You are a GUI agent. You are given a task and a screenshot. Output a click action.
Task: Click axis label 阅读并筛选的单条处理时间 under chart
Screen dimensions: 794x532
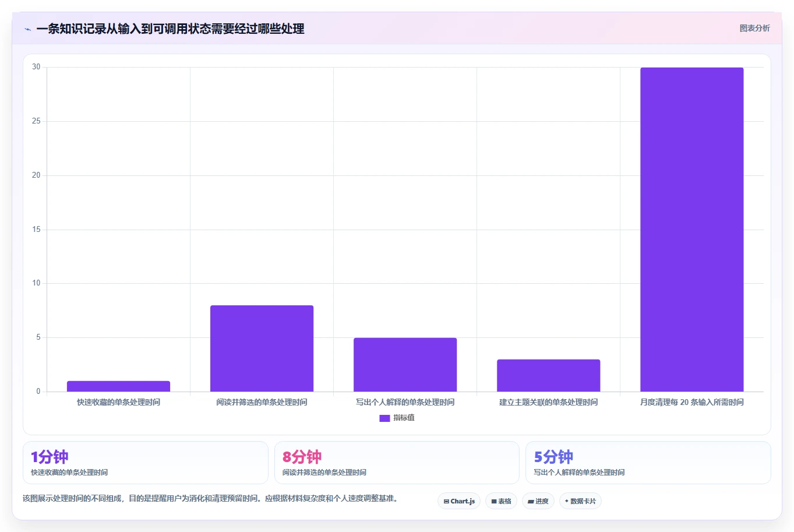(x=262, y=402)
